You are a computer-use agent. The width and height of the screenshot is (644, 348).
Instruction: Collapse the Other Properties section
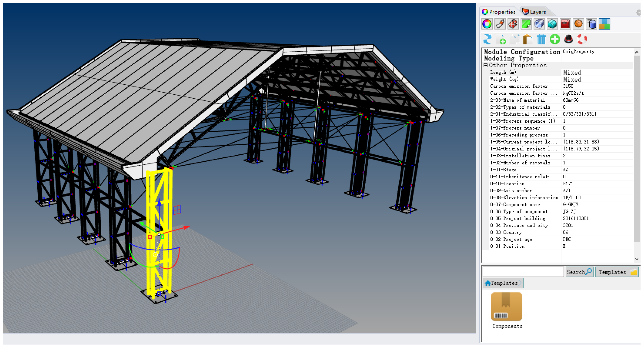(x=486, y=65)
